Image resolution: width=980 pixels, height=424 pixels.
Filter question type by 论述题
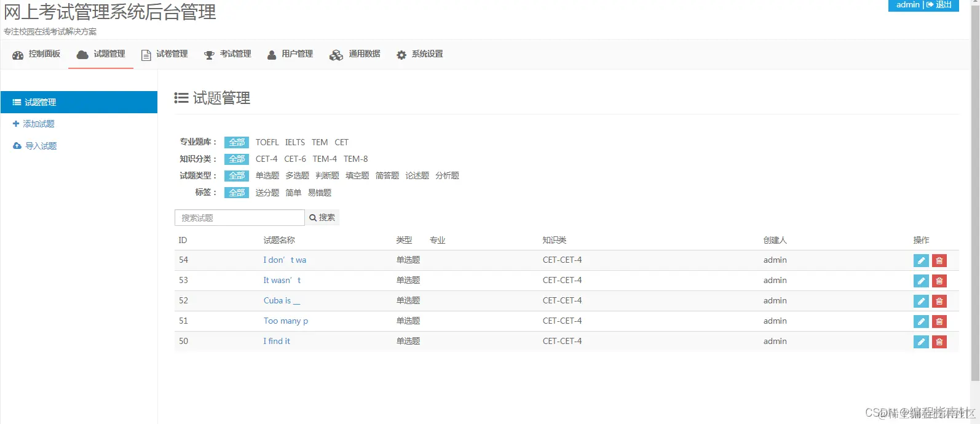coord(417,175)
